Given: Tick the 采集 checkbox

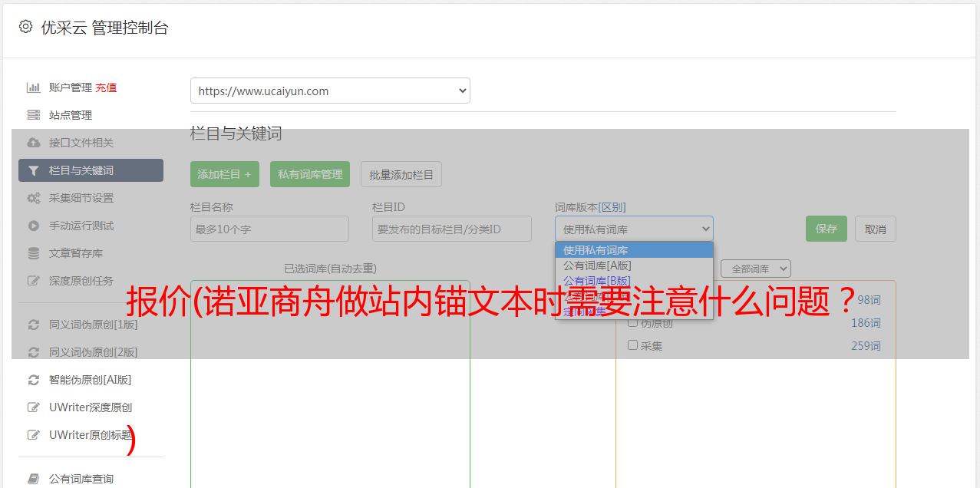Looking at the screenshot, I should click(633, 345).
